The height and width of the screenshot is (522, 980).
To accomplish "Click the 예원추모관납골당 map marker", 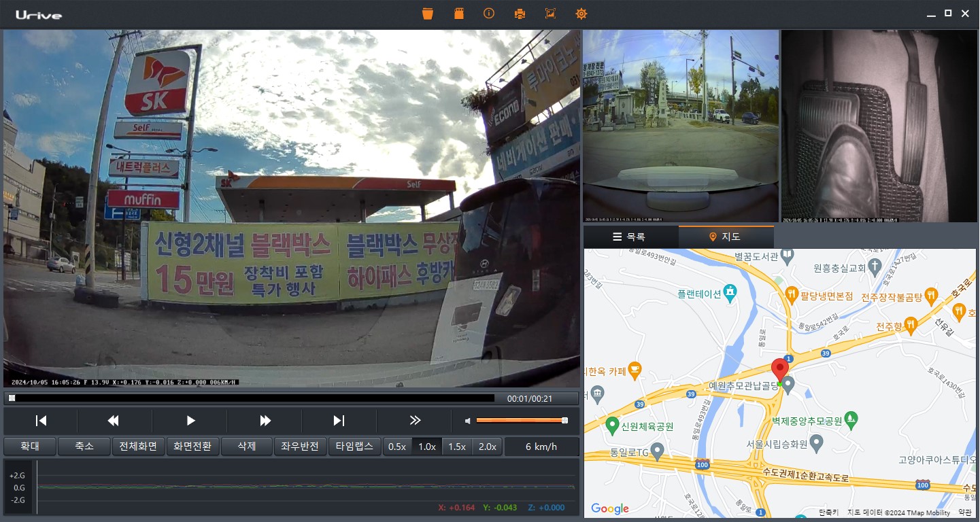I will coord(788,385).
